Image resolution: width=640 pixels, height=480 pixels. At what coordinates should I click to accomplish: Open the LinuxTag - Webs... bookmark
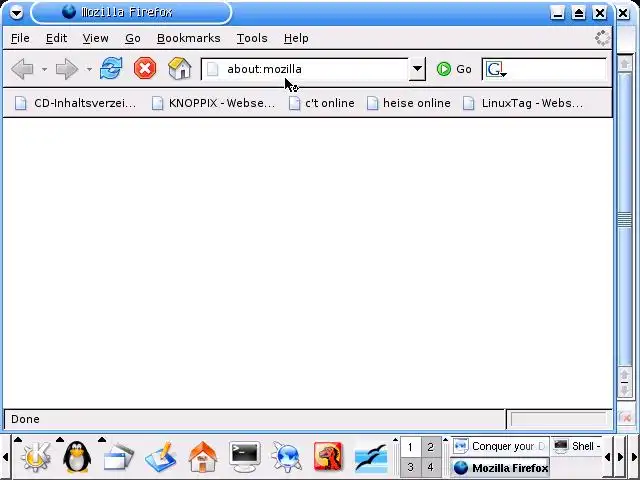click(x=523, y=103)
